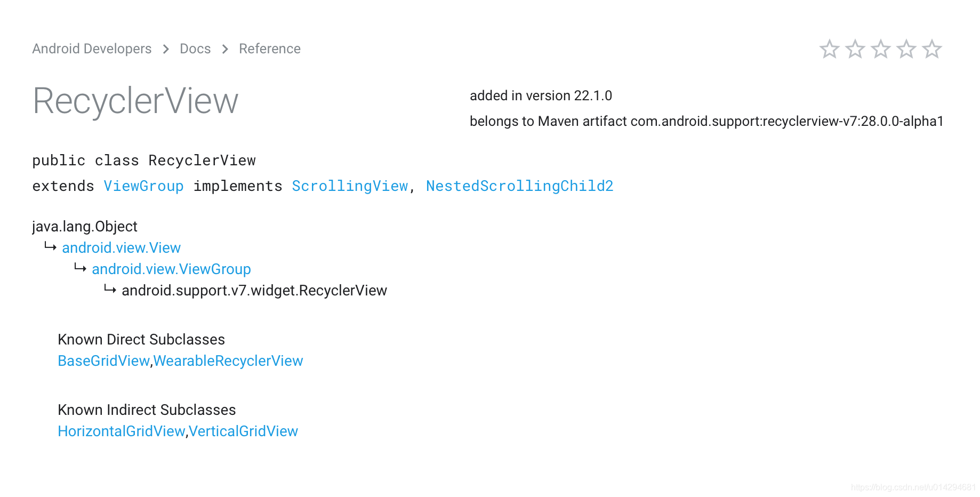Image resolution: width=980 pixels, height=497 pixels.
Task: Navigate to Android Developers via breadcrumb
Action: (x=91, y=49)
